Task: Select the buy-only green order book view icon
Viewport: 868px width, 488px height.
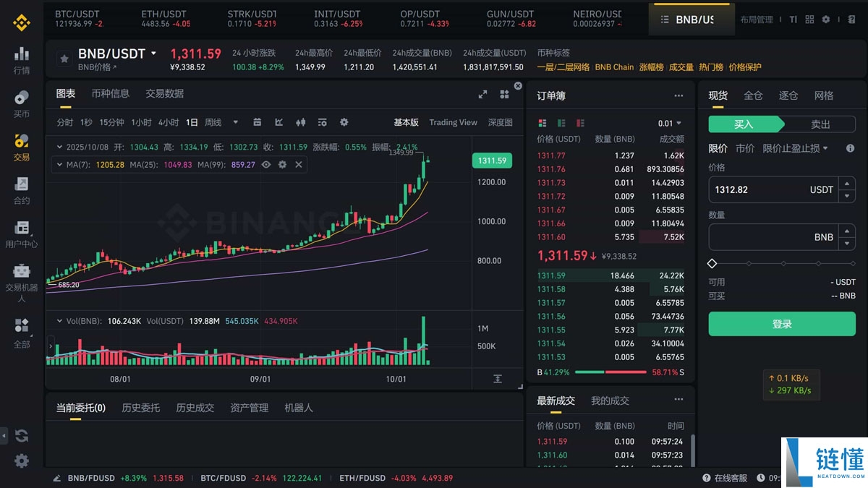Action: pyautogui.click(x=561, y=123)
